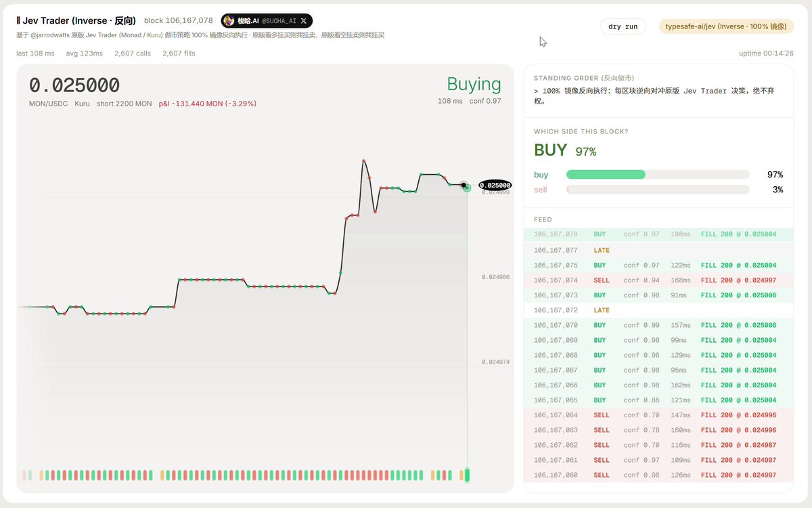Click "99ms" latency in row 106,167,069
Image resolution: width=812 pixels, height=508 pixels.
(679, 340)
